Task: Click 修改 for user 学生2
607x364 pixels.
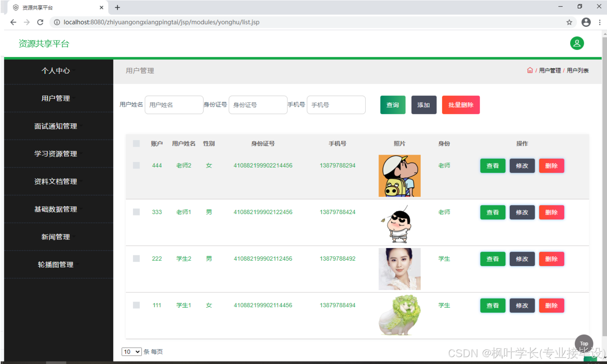Action: (x=522, y=259)
